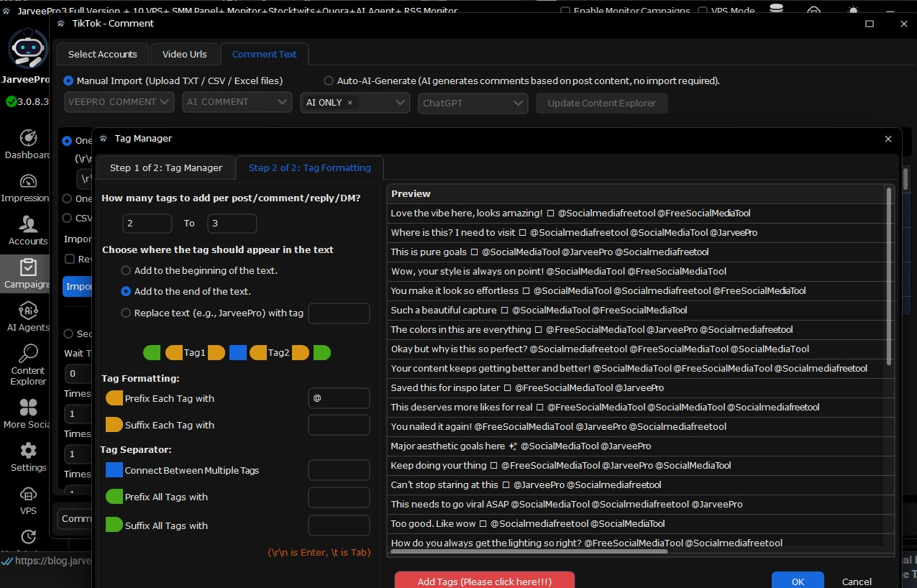
Task: Click the 'Prefix Each Tag with' input field
Action: [339, 398]
